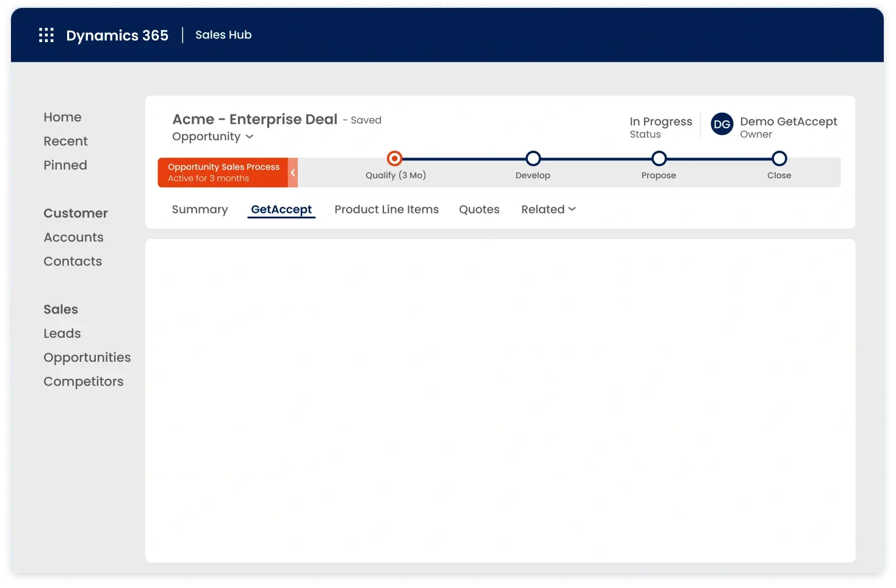Switch to the GetAccept tab
Image resolution: width=896 pixels, height=588 pixels.
[281, 209]
